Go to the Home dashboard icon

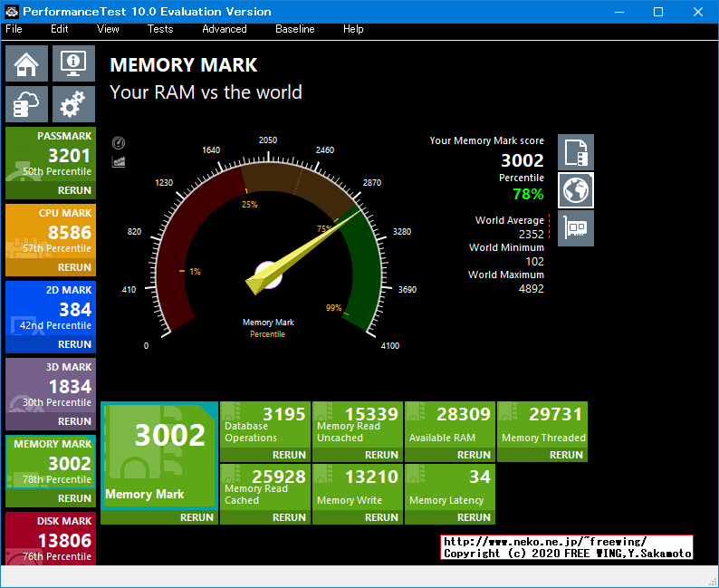(27, 63)
